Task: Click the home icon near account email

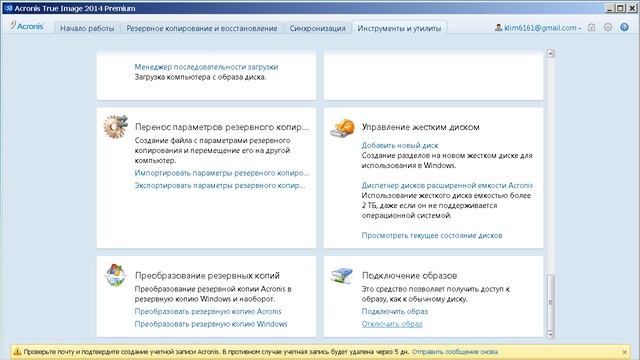Action: pyautogui.click(x=591, y=27)
